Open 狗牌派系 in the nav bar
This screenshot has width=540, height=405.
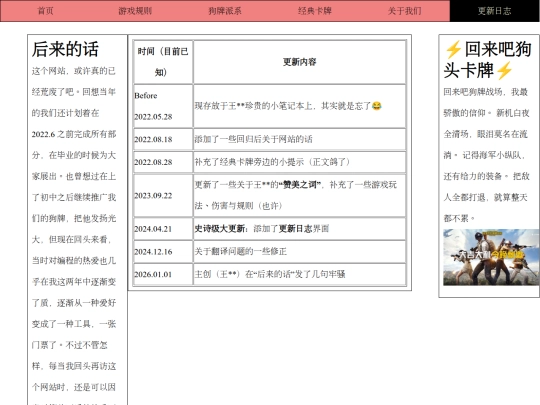[x=225, y=11]
